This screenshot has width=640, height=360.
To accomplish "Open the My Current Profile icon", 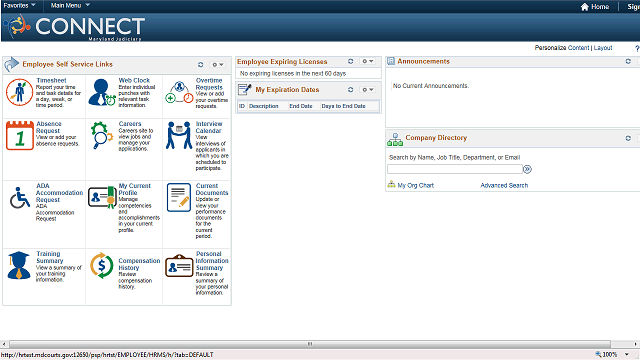I will pos(102,197).
